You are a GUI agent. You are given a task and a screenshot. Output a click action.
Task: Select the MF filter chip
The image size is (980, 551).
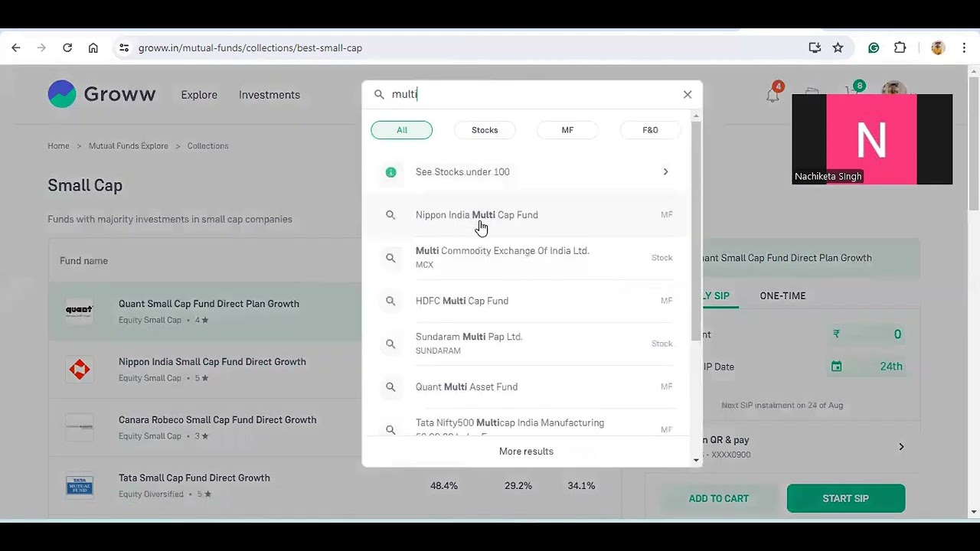[567, 130]
